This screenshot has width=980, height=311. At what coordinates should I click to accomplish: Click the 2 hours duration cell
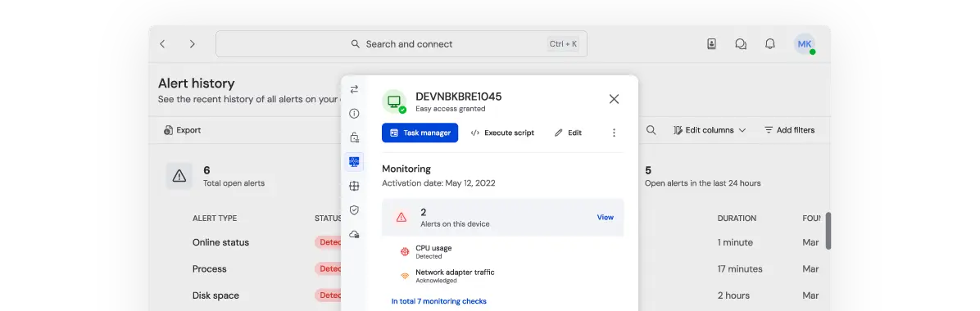pyautogui.click(x=733, y=295)
